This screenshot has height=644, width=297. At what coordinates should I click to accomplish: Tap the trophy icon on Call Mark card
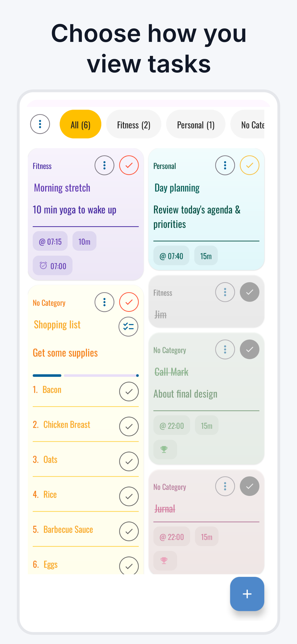point(165,449)
